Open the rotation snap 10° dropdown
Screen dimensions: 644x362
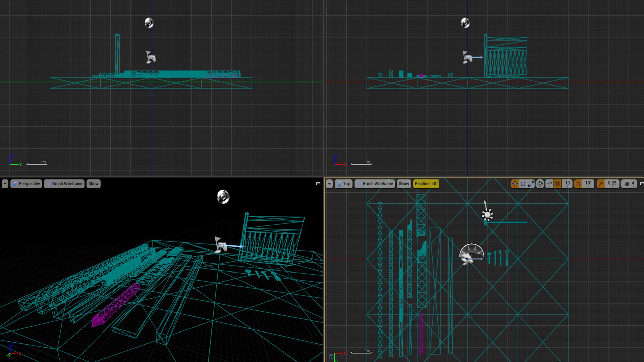coord(588,184)
